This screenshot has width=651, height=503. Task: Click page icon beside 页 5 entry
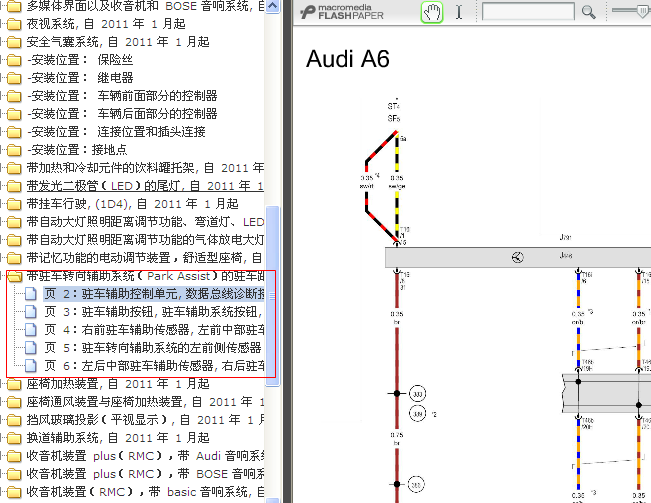pyautogui.click(x=30, y=347)
